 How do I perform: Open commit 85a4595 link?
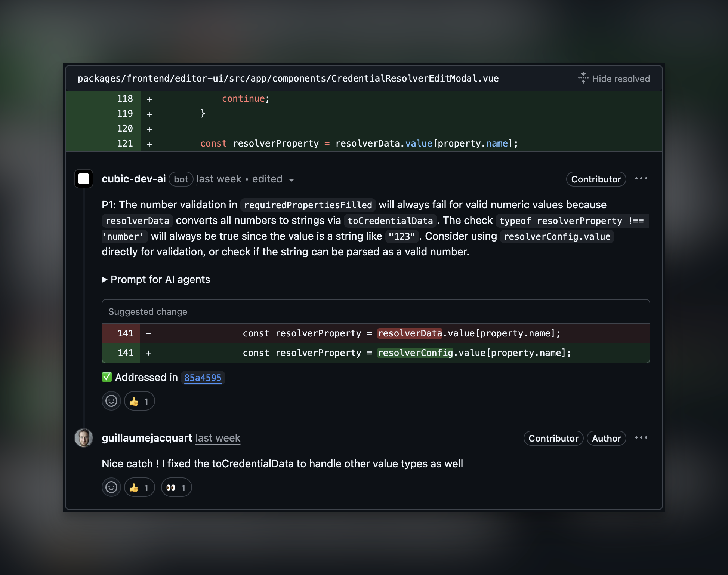pos(203,378)
